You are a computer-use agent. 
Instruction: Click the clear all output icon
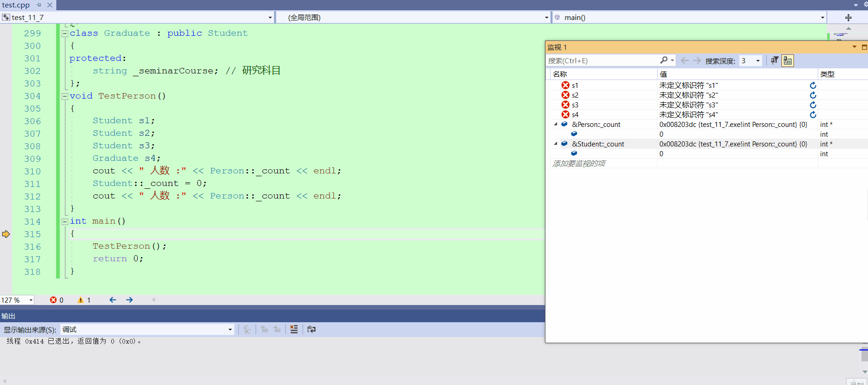tap(294, 329)
